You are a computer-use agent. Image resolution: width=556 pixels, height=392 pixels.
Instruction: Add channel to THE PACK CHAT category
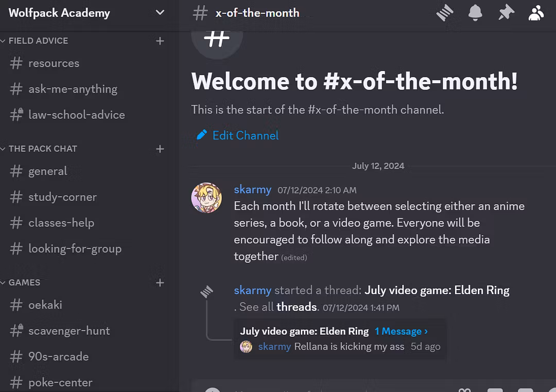[x=160, y=149]
